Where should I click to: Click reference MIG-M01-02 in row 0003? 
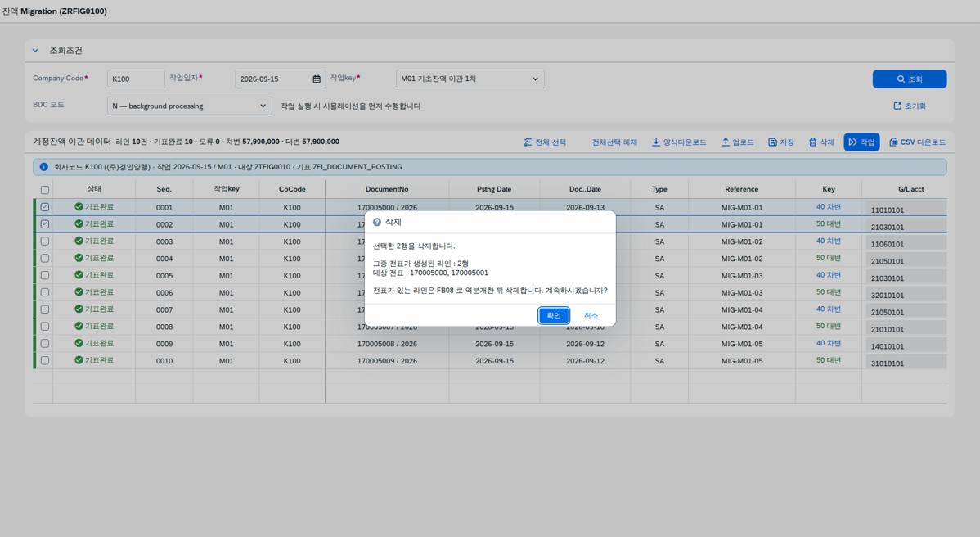click(742, 241)
